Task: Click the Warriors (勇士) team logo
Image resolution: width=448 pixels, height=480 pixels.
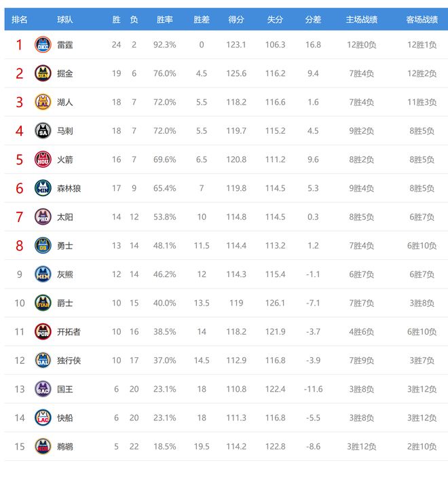Action: pyautogui.click(x=43, y=245)
